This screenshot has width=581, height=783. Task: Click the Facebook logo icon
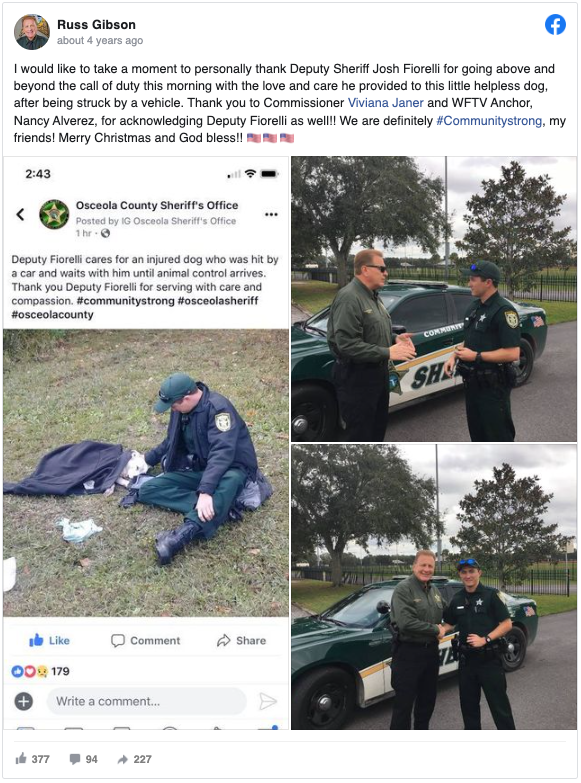pos(555,24)
